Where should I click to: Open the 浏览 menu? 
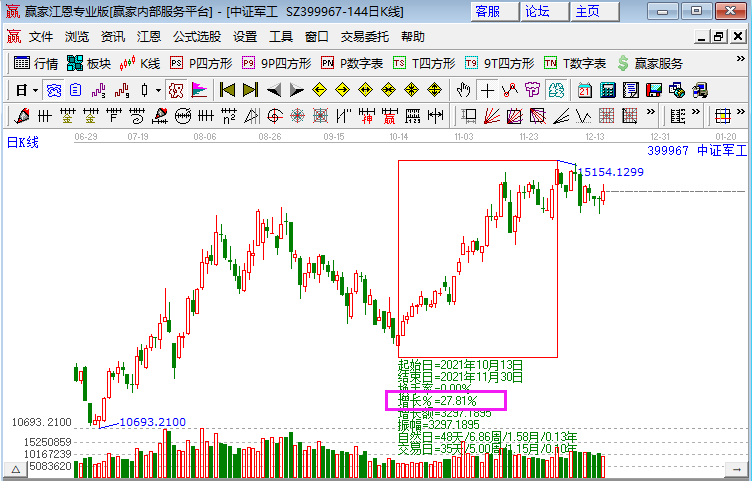coord(77,37)
